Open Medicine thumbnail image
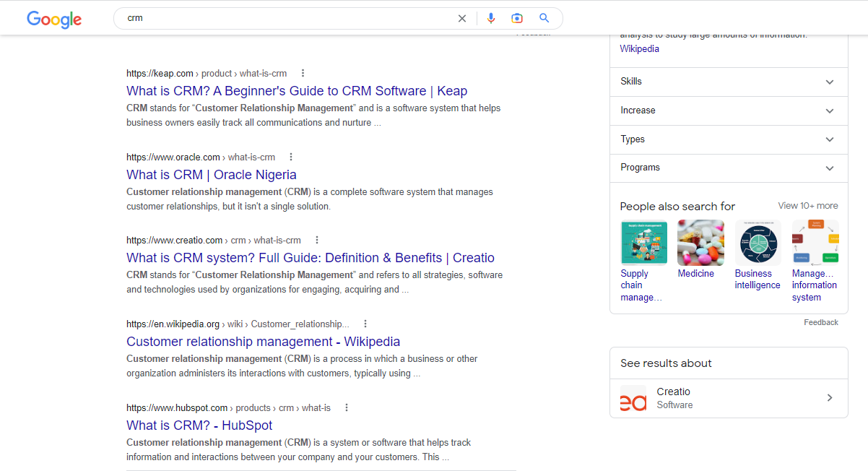Image resolution: width=868 pixels, height=471 pixels. click(701, 243)
